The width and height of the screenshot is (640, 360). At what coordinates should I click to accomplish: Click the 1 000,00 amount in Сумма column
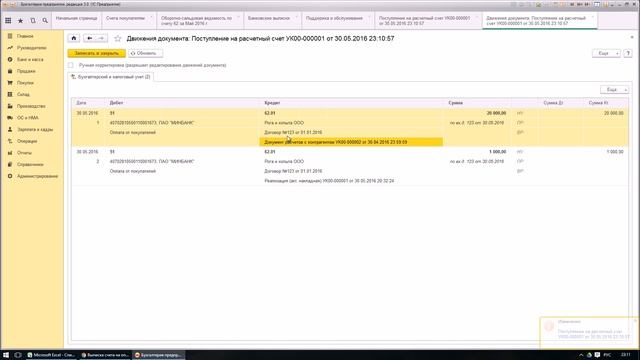click(x=498, y=152)
